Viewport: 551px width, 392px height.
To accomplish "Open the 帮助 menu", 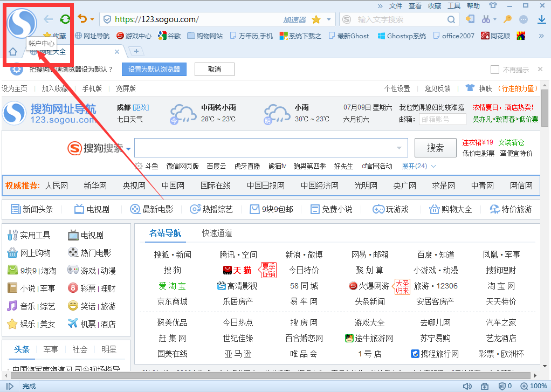I will pyautogui.click(x=473, y=5).
